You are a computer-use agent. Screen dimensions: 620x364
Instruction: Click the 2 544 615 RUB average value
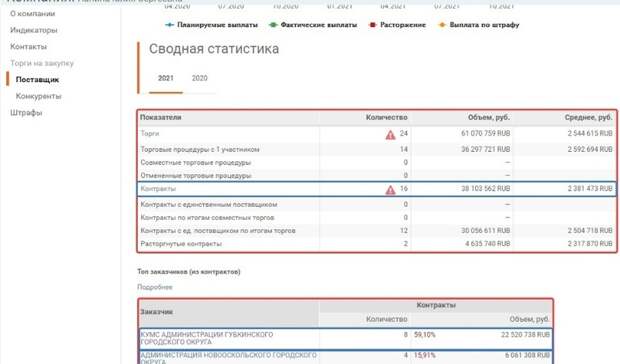tap(590, 134)
